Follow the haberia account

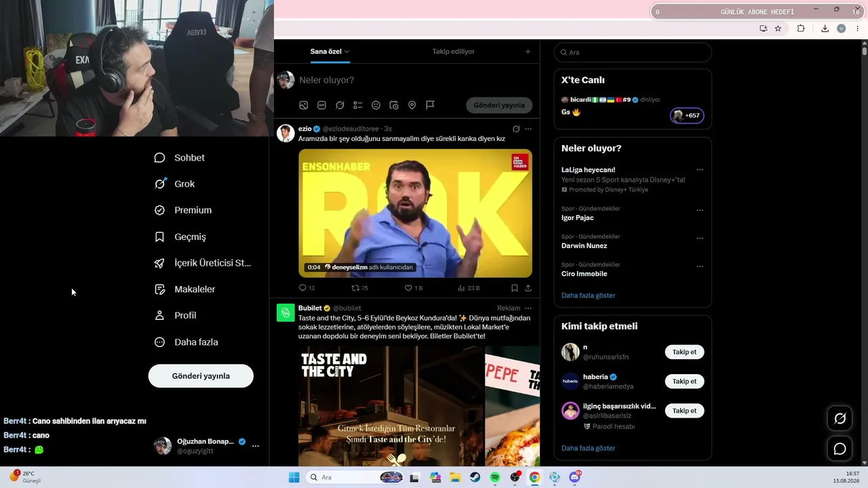coord(684,382)
